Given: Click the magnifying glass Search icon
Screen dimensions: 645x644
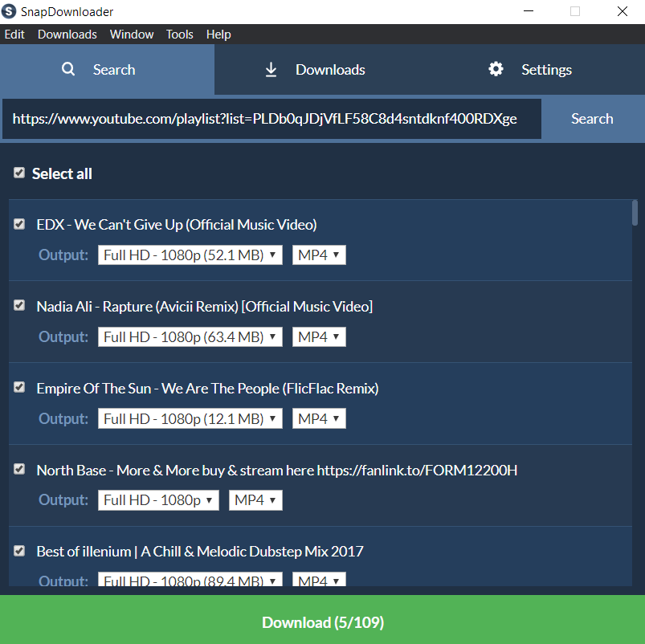Looking at the screenshot, I should tap(68, 69).
